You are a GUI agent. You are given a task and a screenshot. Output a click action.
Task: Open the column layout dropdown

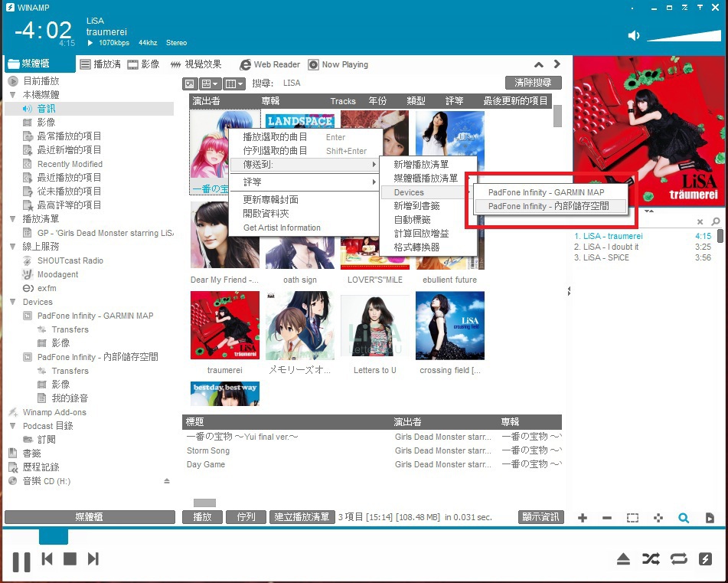pos(234,84)
